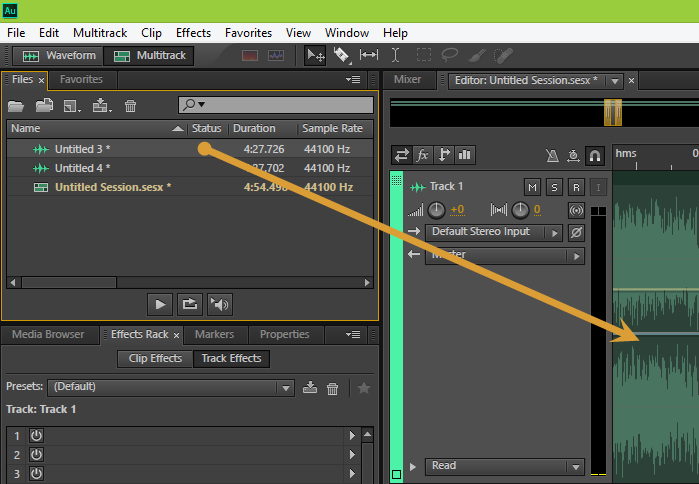Solo Track 1
The height and width of the screenshot is (484, 699).
pos(554,187)
